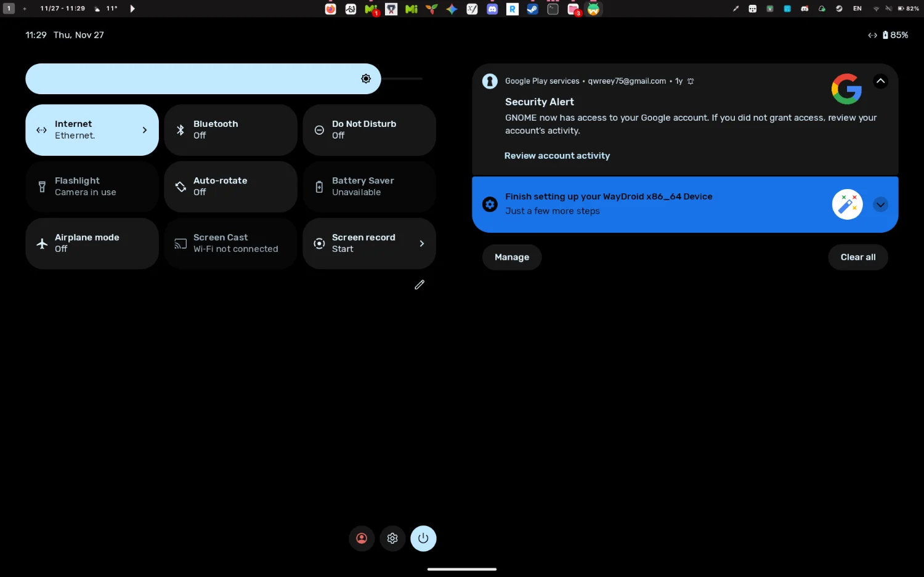Turn on Airplane mode tile
This screenshot has width=924, height=577.
pyautogui.click(x=92, y=243)
